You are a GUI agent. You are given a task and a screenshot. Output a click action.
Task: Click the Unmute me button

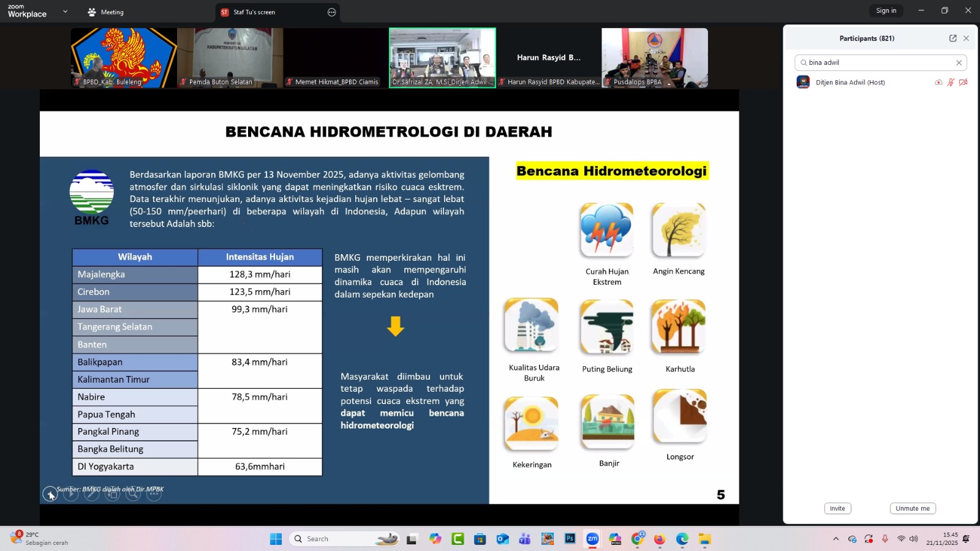[x=912, y=508]
